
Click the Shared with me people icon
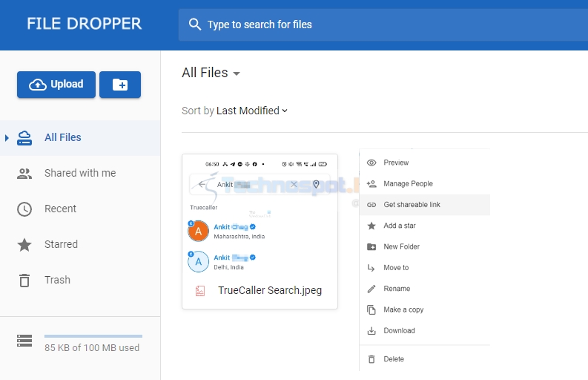24,174
